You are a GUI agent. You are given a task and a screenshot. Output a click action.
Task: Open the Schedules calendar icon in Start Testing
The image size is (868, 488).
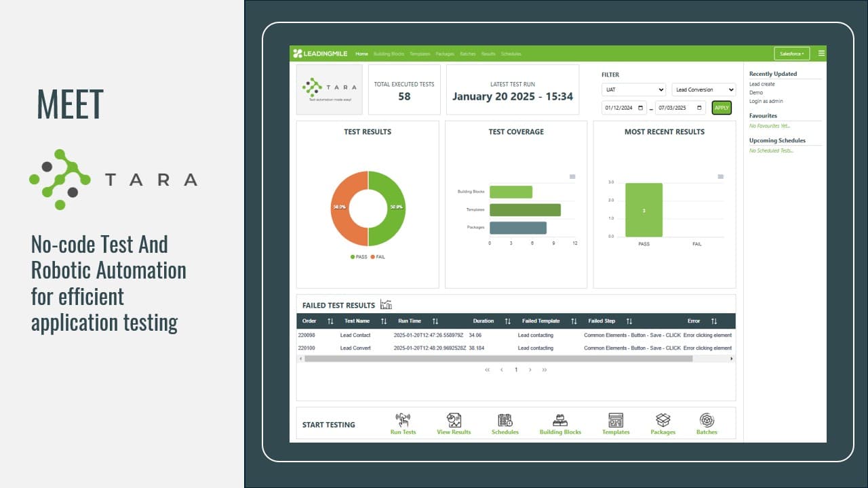coord(505,420)
